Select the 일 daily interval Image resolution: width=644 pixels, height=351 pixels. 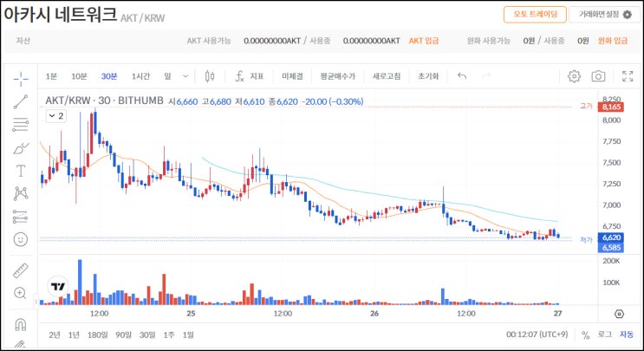pyautogui.click(x=167, y=76)
